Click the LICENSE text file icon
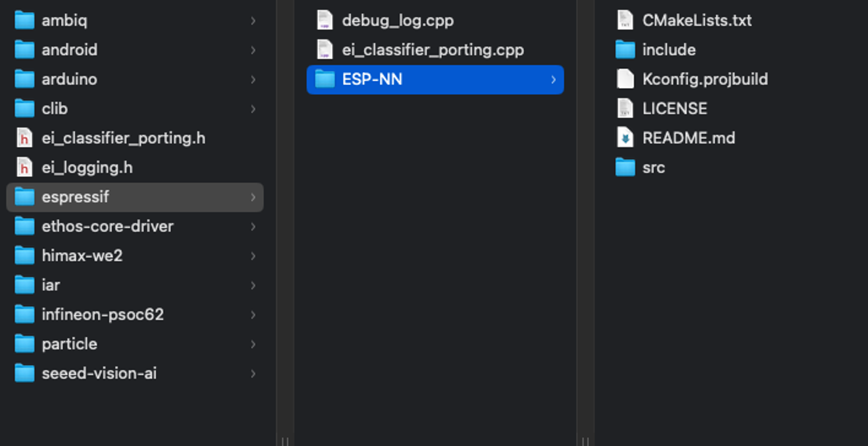868x446 pixels. click(x=625, y=108)
